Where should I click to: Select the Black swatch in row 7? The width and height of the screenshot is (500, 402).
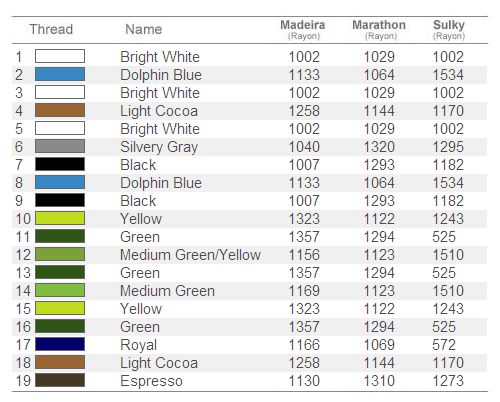pyautogui.click(x=60, y=164)
